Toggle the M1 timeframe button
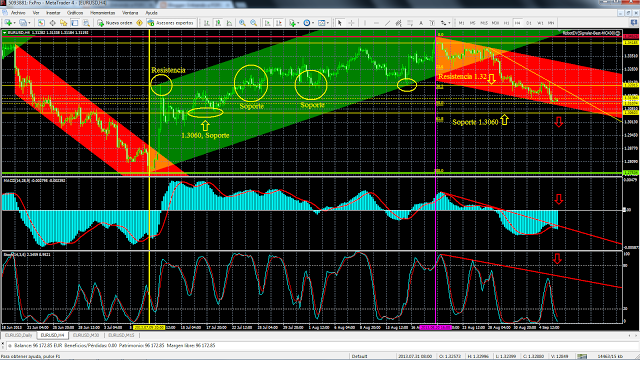Image resolution: width=640 pixels, height=384 pixels. pyautogui.click(x=462, y=23)
